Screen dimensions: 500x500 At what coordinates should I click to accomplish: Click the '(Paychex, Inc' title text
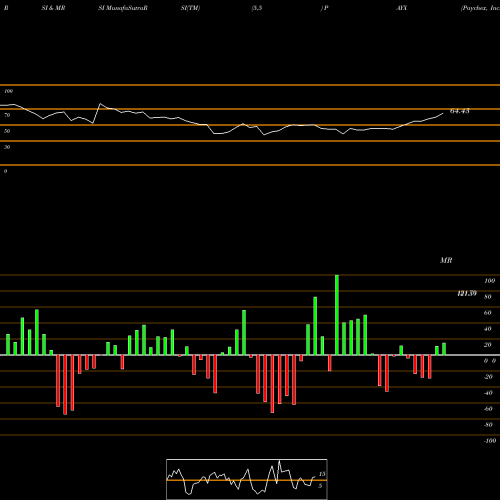[x=480, y=8]
